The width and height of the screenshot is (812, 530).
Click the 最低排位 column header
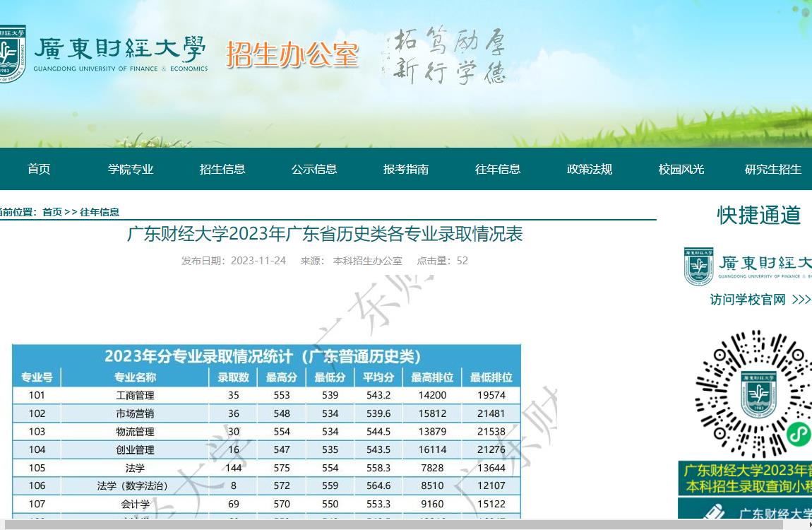491,377
